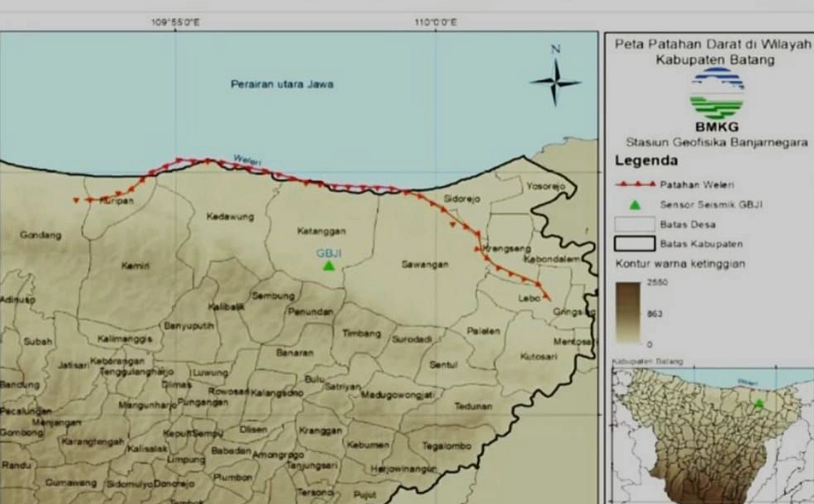Click the green triangle symbol in the legend
The width and height of the screenshot is (814, 504).
pos(635,204)
